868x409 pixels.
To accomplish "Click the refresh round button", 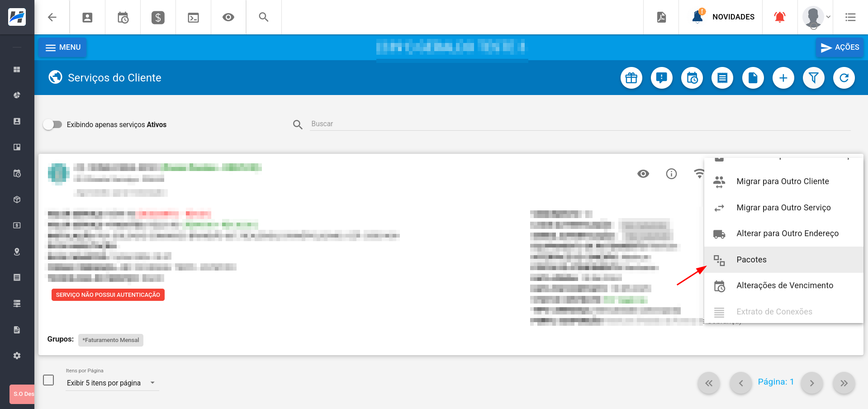I will 844,78.
